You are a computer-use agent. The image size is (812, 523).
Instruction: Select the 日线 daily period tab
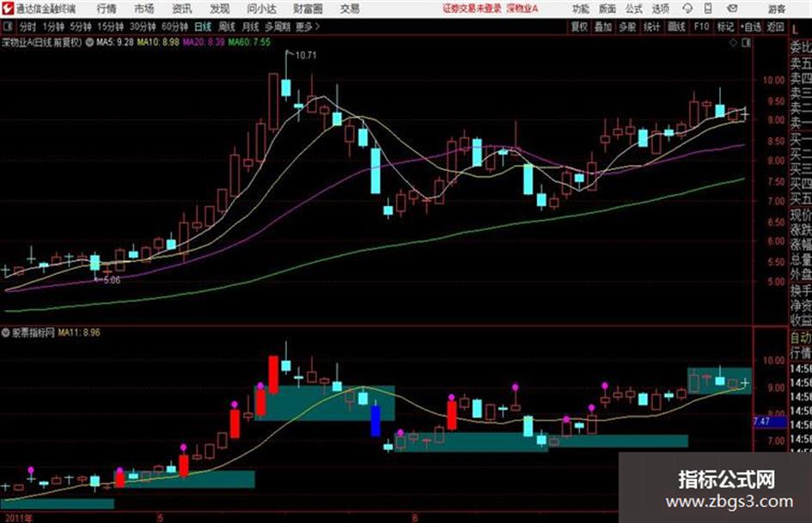coord(203,27)
